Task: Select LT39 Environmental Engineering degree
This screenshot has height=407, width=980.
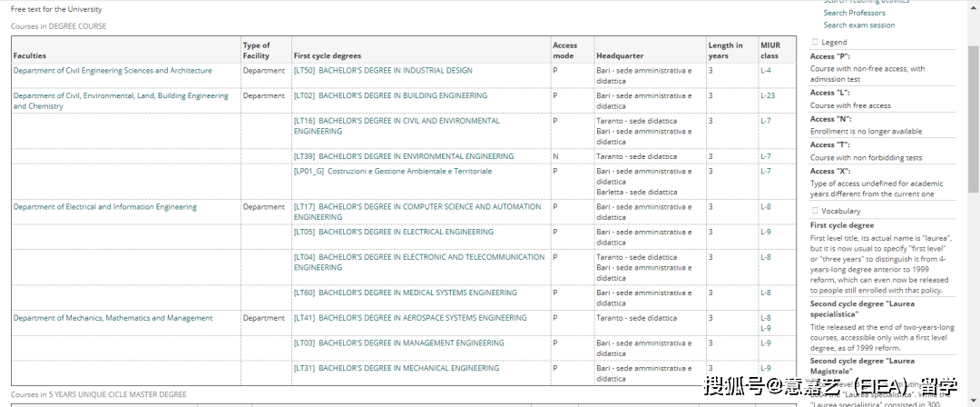Action: point(415,156)
